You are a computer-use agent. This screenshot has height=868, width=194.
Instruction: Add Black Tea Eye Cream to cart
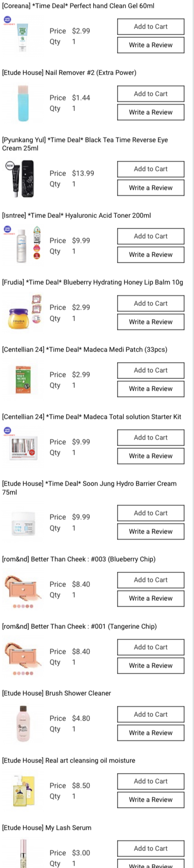click(151, 169)
